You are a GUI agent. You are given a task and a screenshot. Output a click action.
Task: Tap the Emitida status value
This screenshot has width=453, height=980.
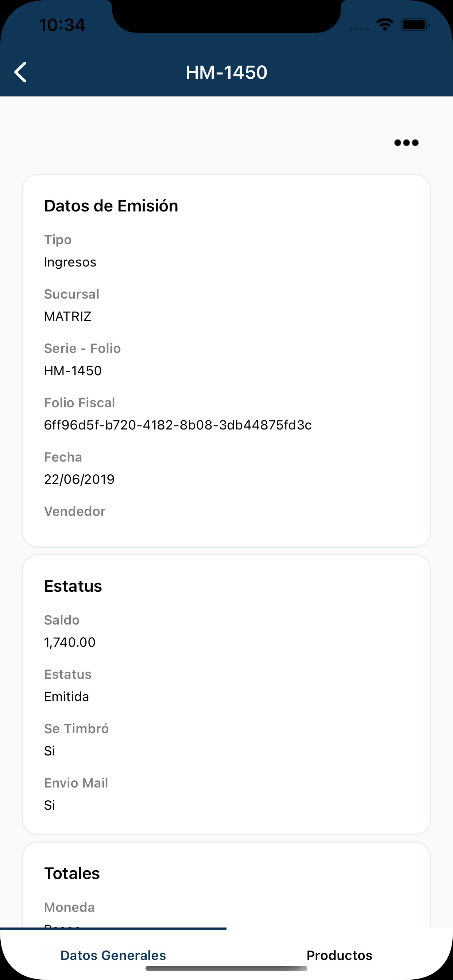tap(67, 697)
